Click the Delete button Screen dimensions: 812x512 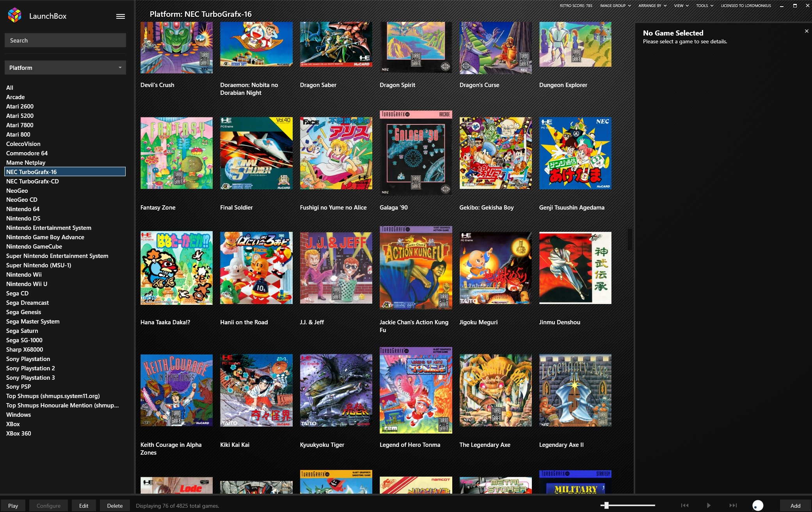click(115, 505)
